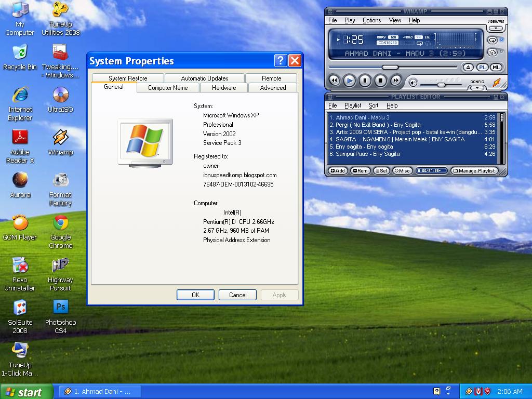Mute Winamp with the speaker icon

click(413, 83)
